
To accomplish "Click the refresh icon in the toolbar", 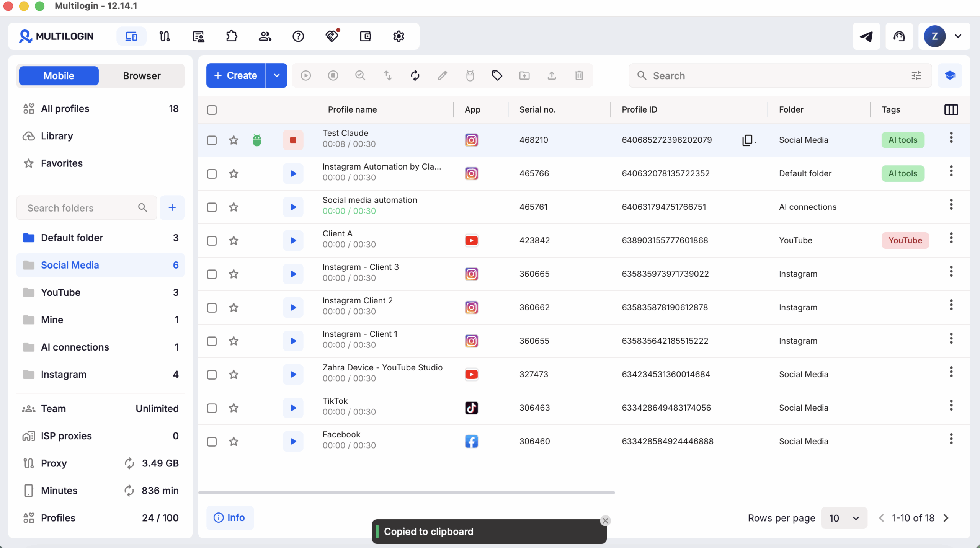I will pyautogui.click(x=415, y=75).
